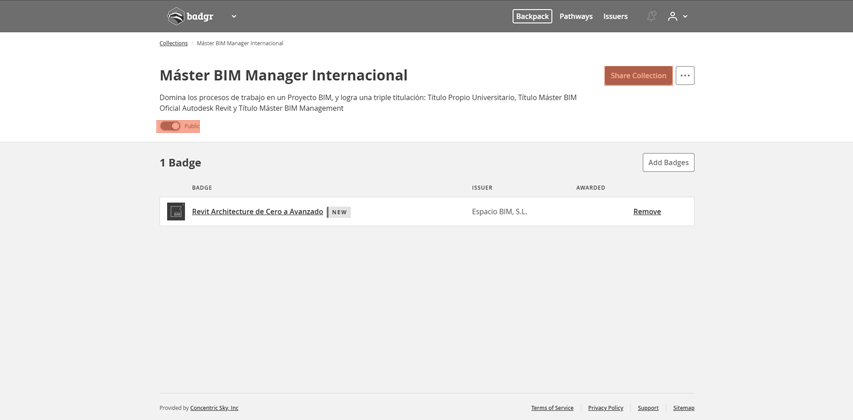The height and width of the screenshot is (420, 853).
Task: Expand the dropdown chevron beside Badgr logo
Action: point(234,16)
